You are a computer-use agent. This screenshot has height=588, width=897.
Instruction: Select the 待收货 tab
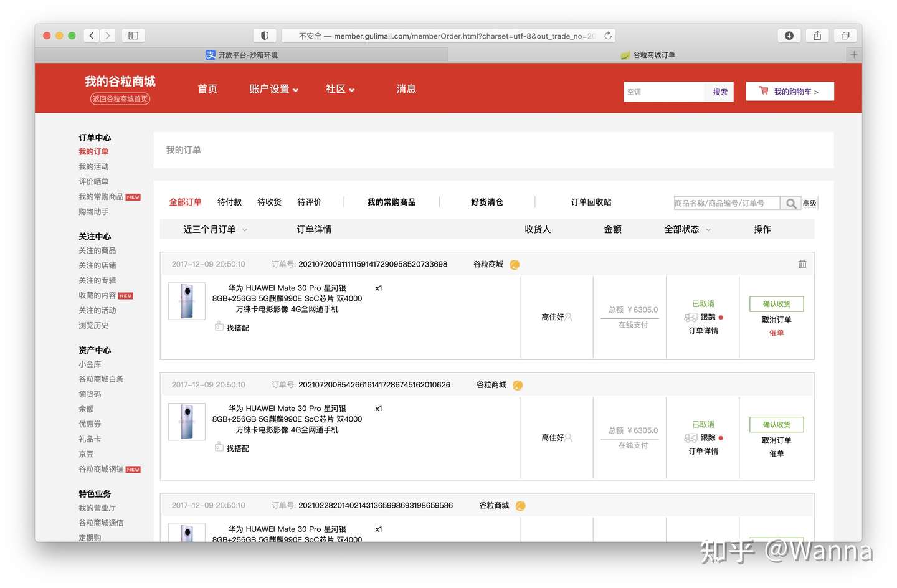click(x=269, y=202)
